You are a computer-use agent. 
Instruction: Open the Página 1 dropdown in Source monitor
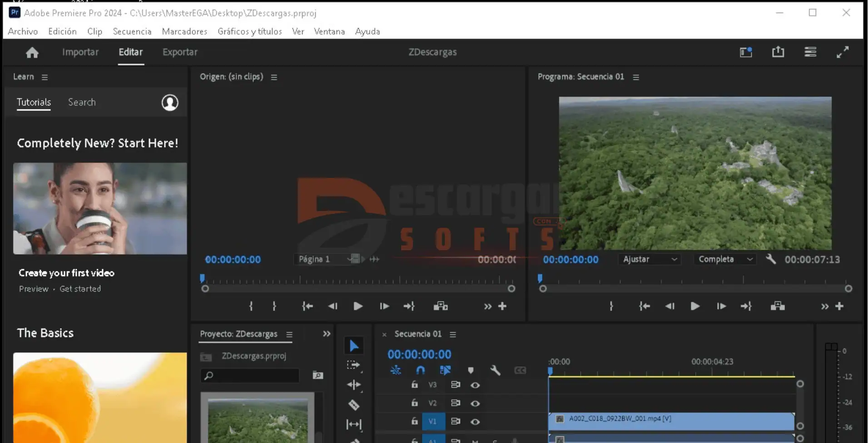point(324,259)
